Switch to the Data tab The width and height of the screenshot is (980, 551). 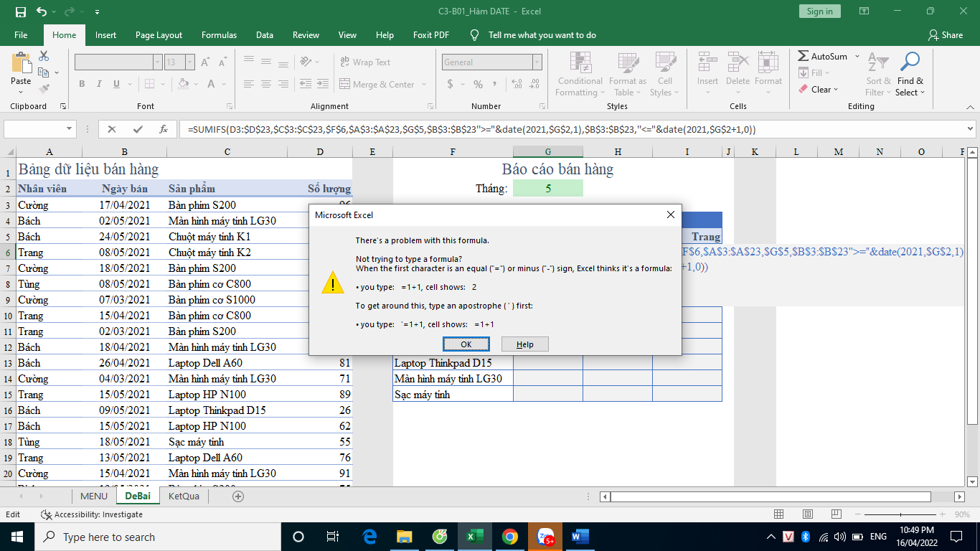265,34
